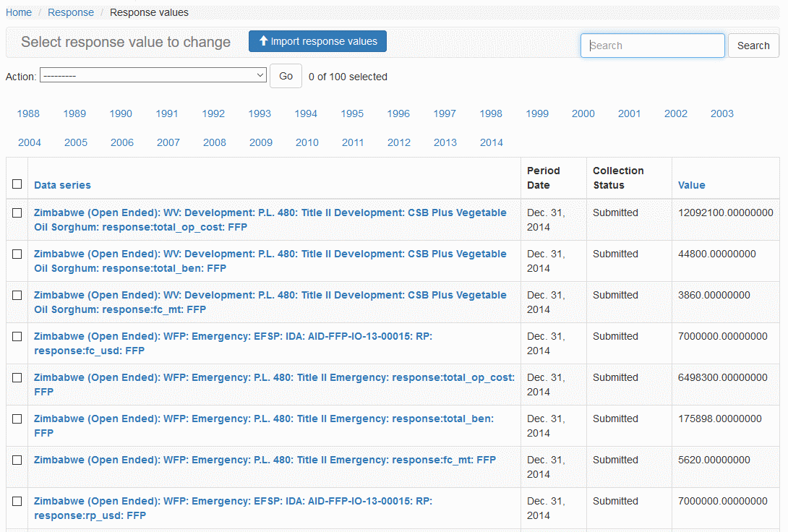Sort by Data series column header
The image size is (788, 532).
(x=62, y=185)
